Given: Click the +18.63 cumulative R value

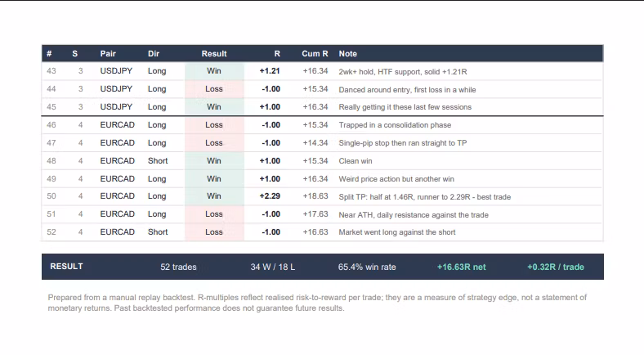Looking at the screenshot, I should pyautogui.click(x=315, y=196).
